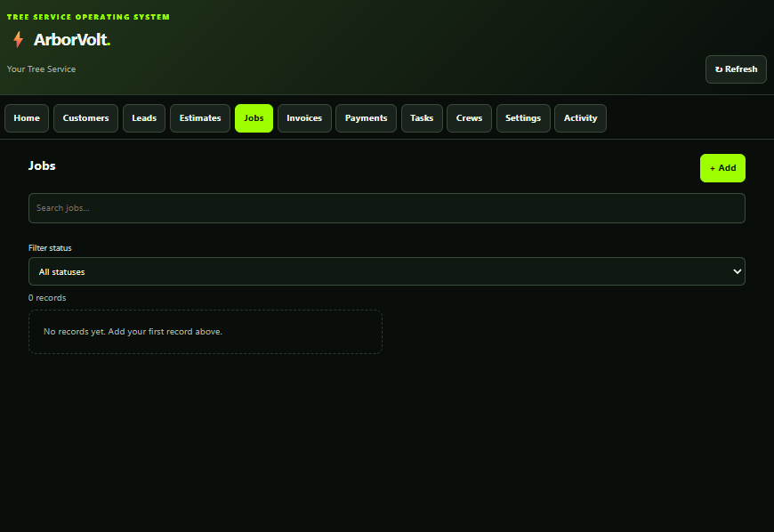Expand the All statuses filter dropdown

(386, 271)
